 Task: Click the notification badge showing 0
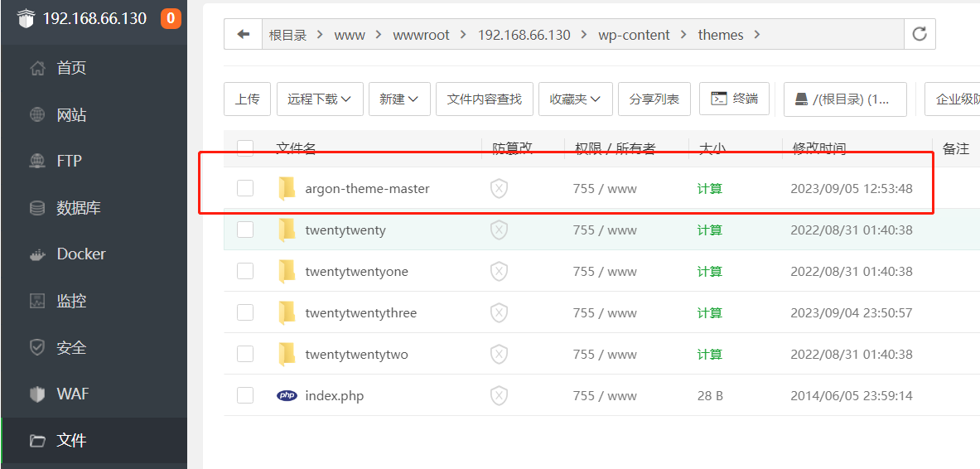click(171, 18)
